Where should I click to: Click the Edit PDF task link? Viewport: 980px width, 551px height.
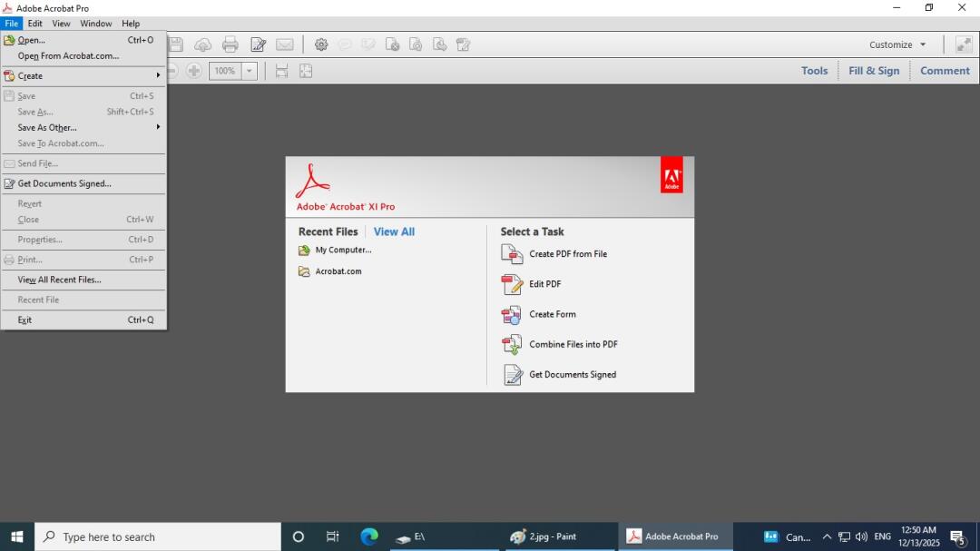(545, 284)
